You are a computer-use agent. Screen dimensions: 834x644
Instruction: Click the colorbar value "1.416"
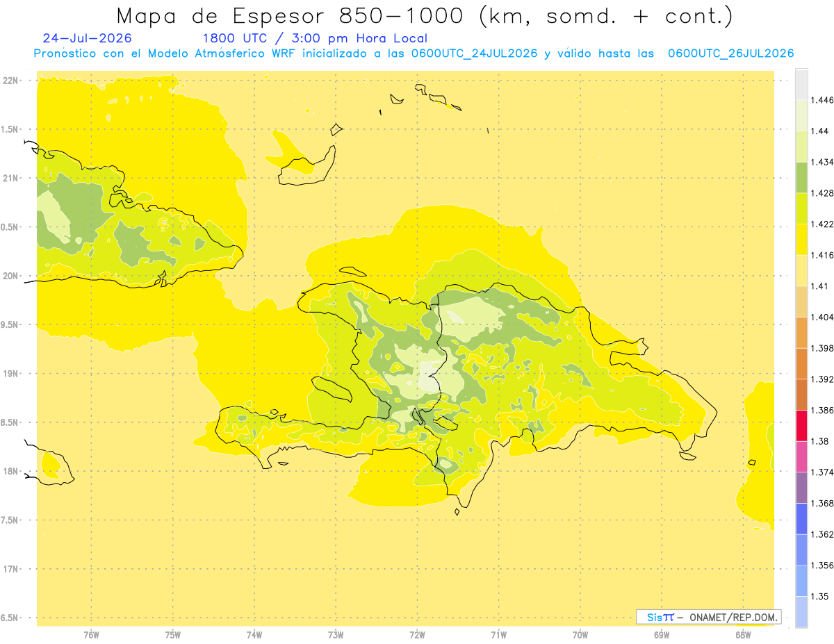click(x=822, y=255)
